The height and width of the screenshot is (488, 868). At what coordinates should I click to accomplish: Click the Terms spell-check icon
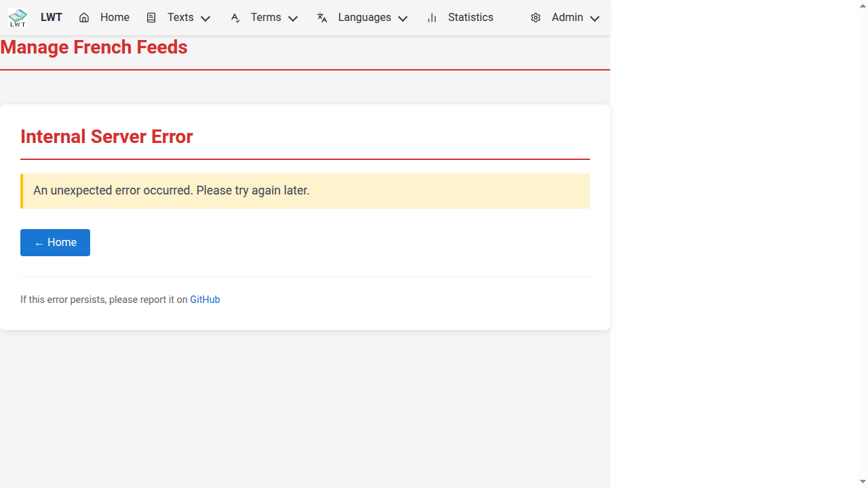point(235,18)
